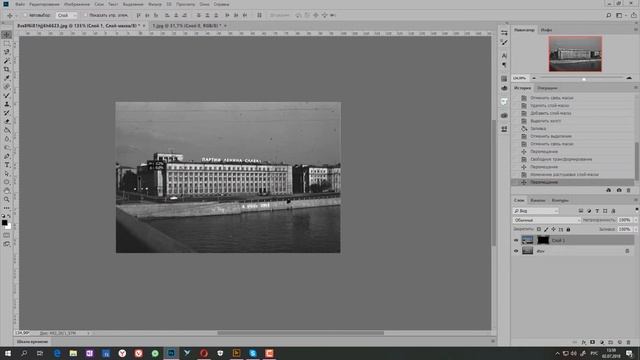The height and width of the screenshot is (360, 640).
Task: Toggle lock transparent pixels
Action: click(539, 229)
